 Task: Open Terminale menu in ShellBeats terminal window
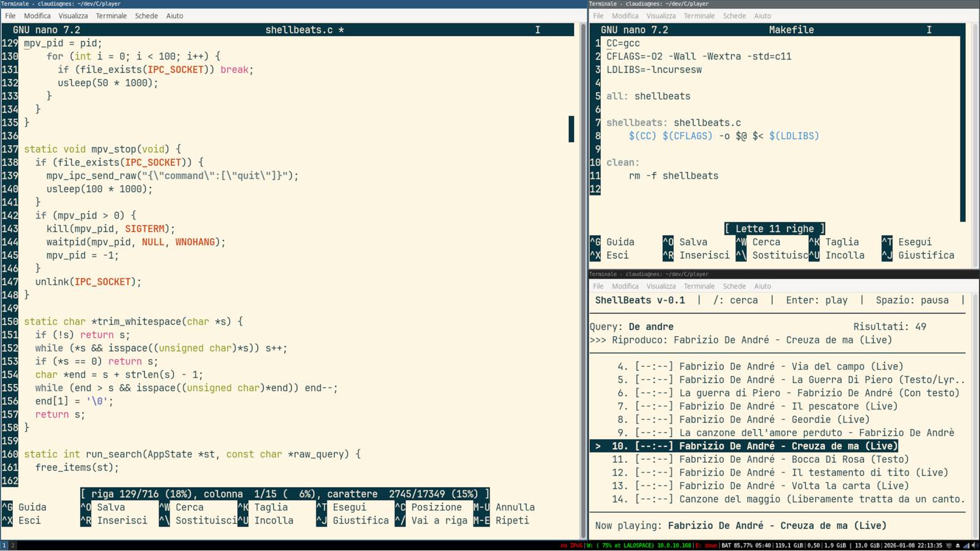699,287
